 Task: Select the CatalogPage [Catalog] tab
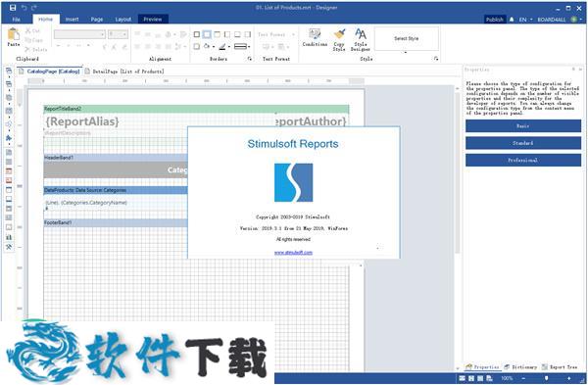(x=50, y=72)
